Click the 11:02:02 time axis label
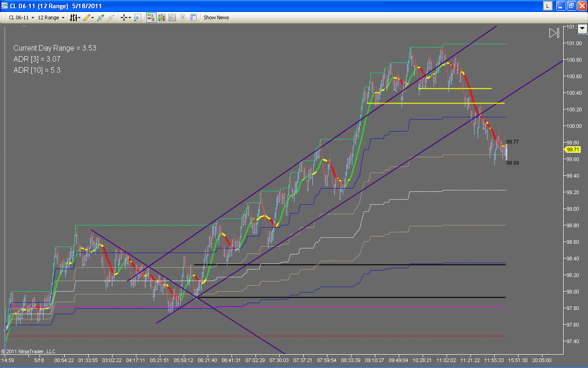588x368 pixels. click(447, 360)
